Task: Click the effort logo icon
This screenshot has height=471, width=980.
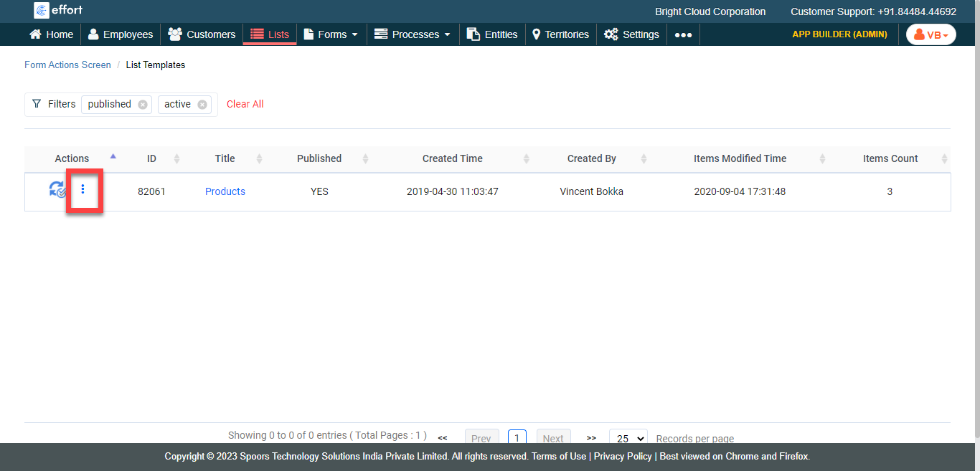Action: (42, 10)
